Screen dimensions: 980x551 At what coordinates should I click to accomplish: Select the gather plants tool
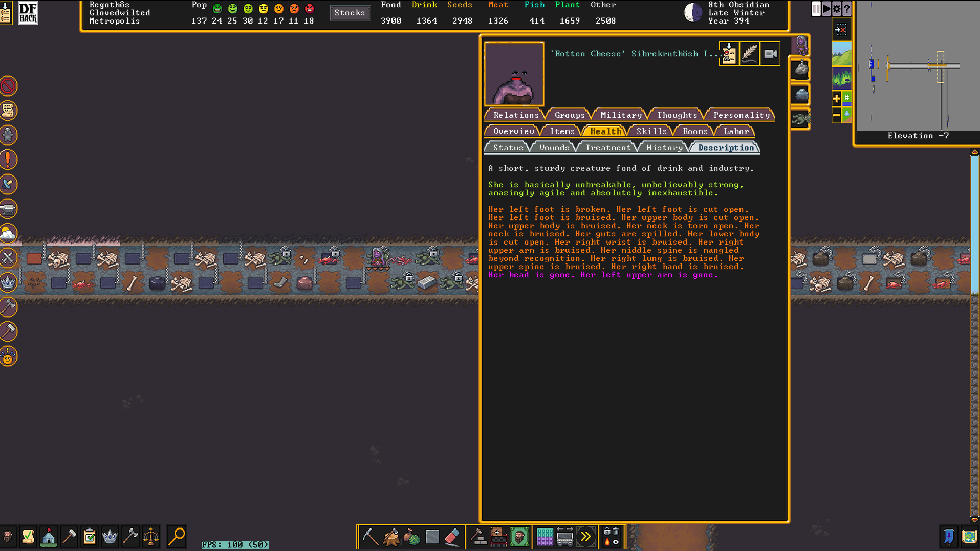(x=412, y=537)
